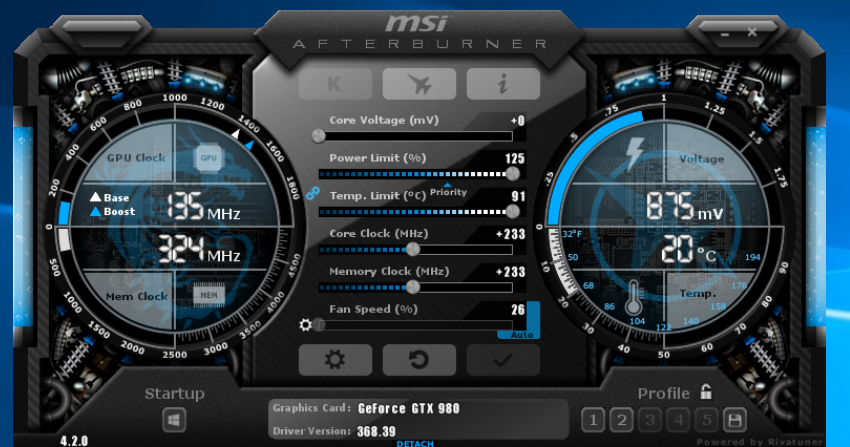Click the white Base triangle legend

[95, 197]
